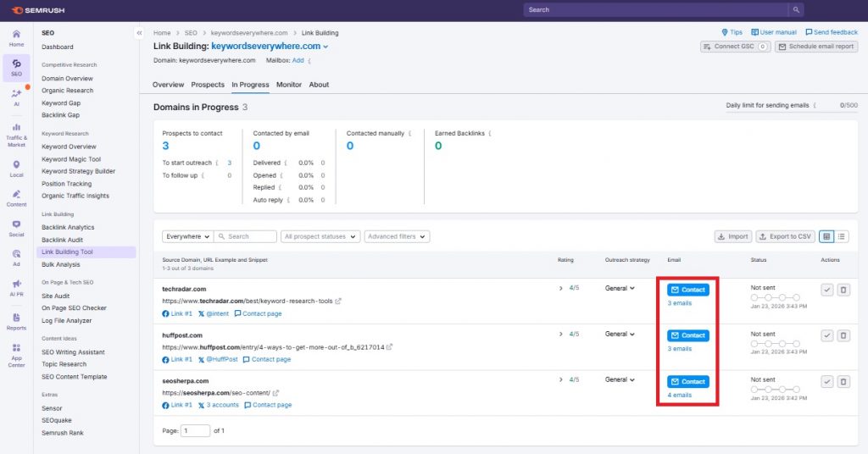Change outreach strategy for techradar.com
This screenshot has height=454, width=868.
pos(620,288)
